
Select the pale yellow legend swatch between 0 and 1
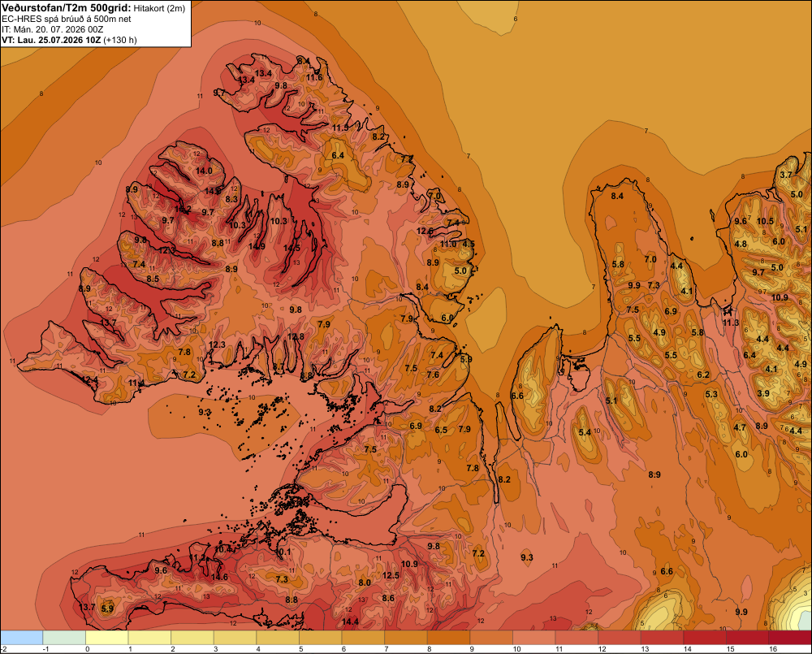[106, 638]
